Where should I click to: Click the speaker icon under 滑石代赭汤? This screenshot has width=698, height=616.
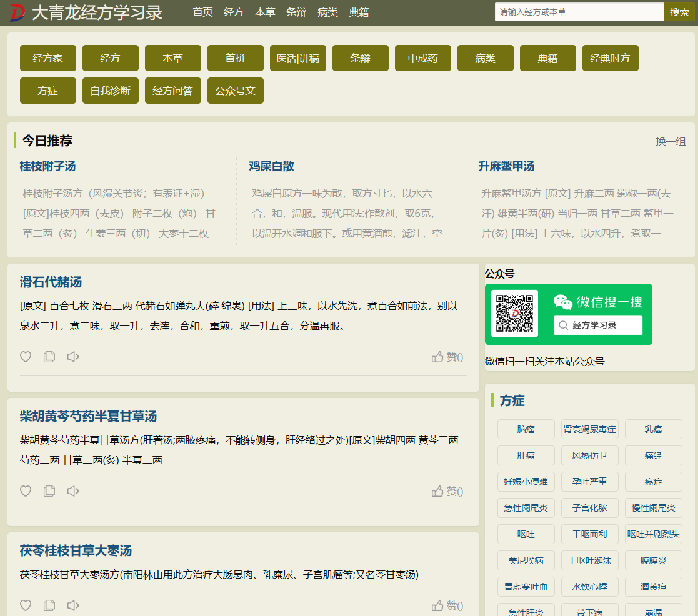[73, 356]
